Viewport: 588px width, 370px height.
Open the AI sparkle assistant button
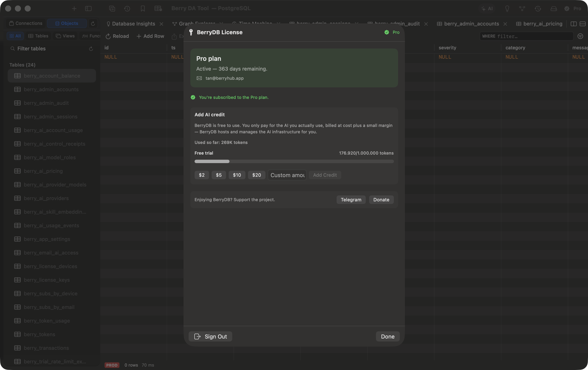487,9
